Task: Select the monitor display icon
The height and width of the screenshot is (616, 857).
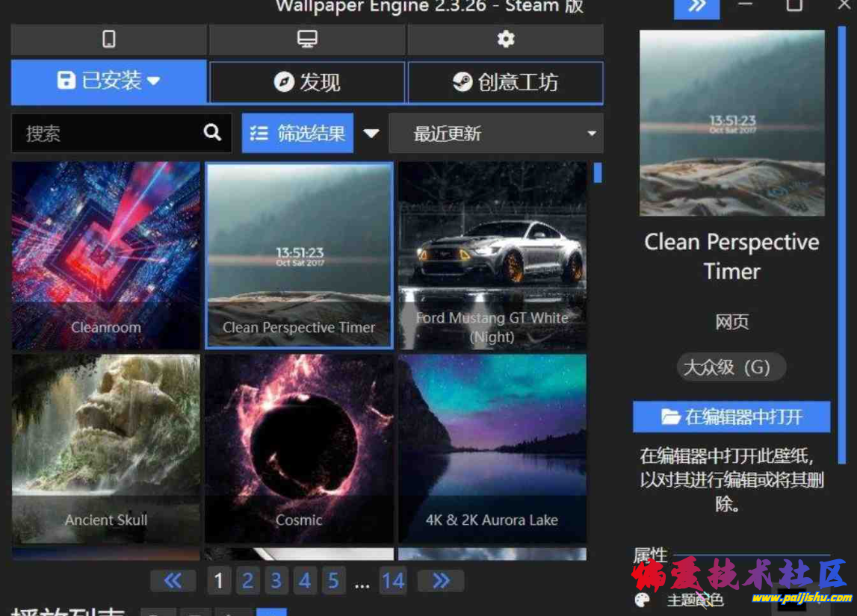Action: tap(307, 39)
